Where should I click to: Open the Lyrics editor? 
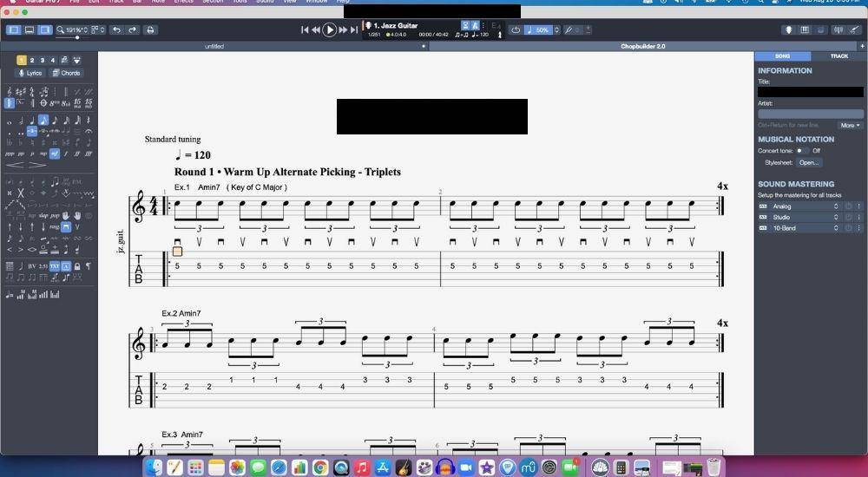coord(30,73)
